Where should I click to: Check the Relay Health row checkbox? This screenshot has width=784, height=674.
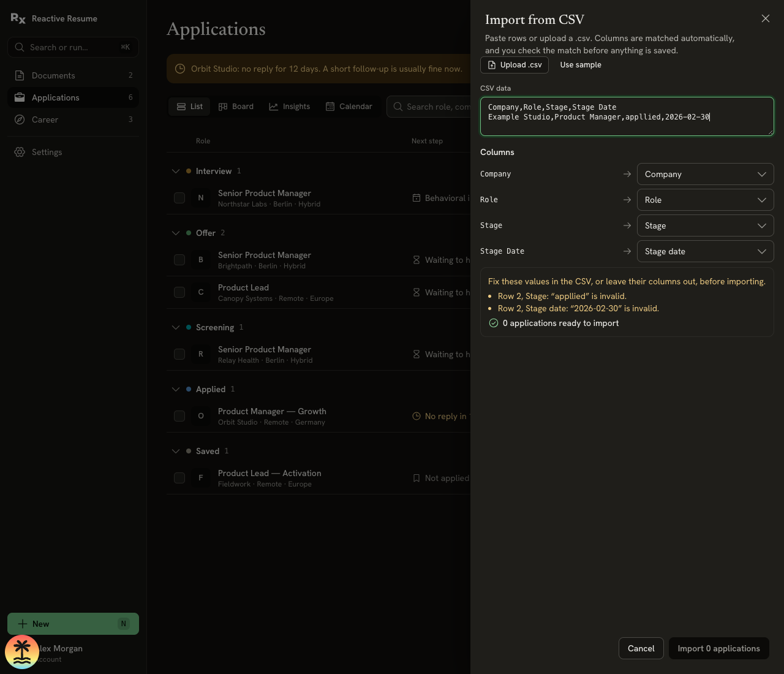179,354
